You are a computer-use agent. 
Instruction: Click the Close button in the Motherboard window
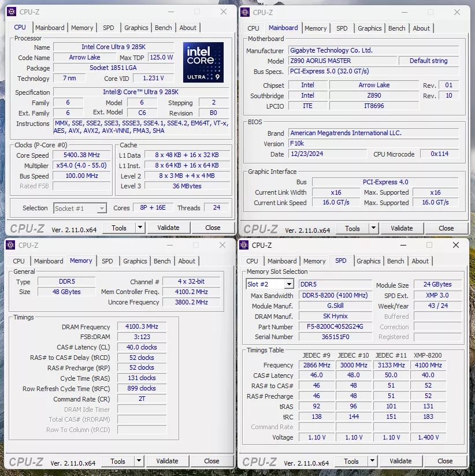[x=446, y=228]
